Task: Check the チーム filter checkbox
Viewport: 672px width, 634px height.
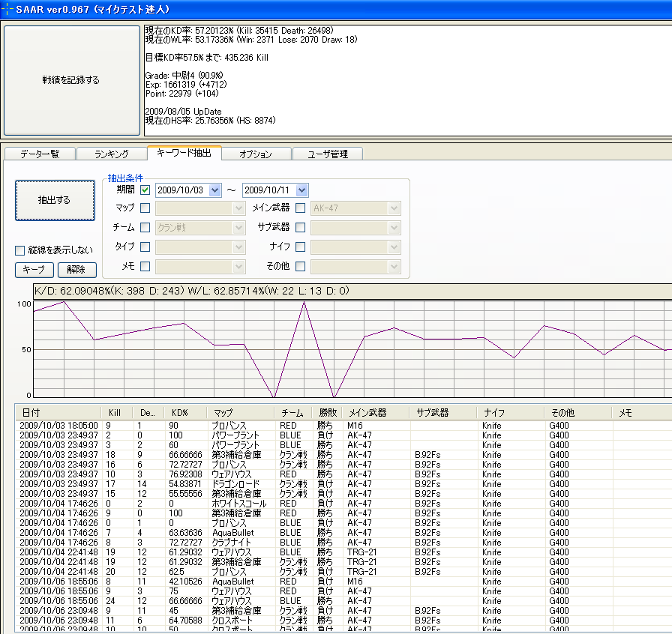Action: click(145, 228)
